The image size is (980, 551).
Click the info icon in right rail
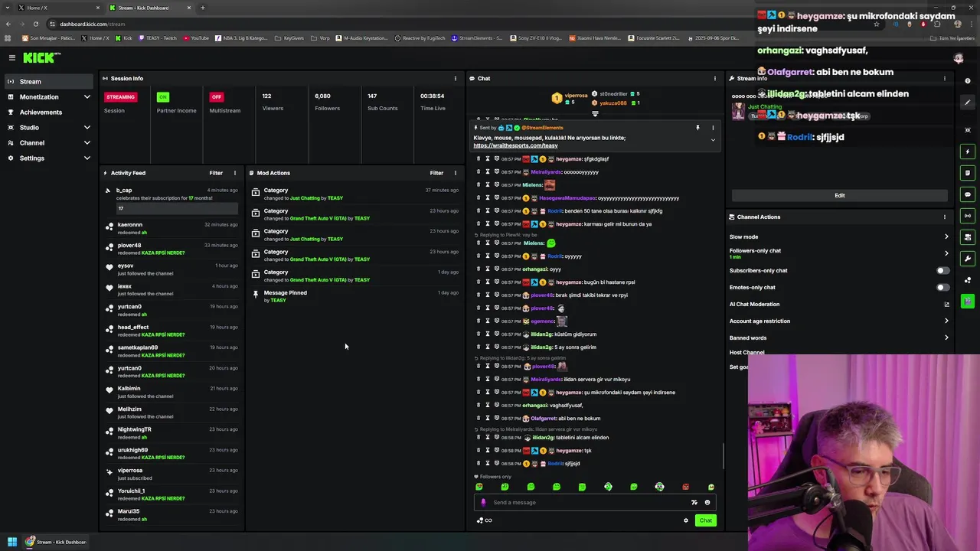click(968, 81)
